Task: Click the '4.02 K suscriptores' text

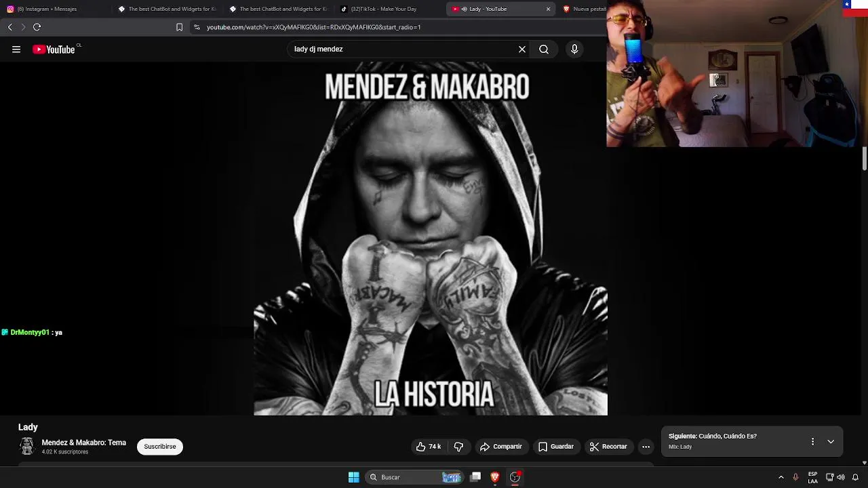Action: (65, 452)
